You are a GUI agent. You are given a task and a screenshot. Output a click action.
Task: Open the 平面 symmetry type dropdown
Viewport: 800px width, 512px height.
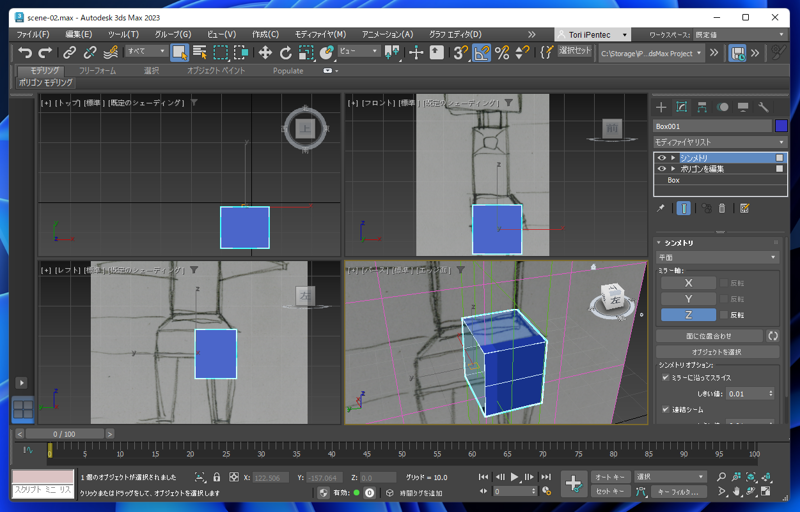(717, 257)
